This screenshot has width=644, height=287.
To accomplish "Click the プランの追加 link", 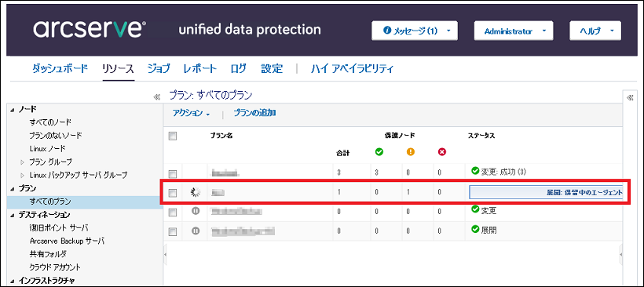I will tap(254, 113).
